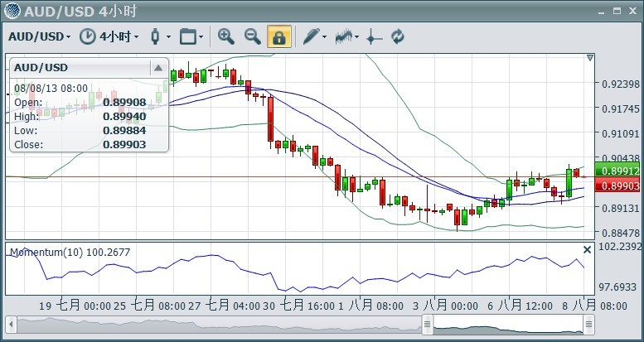The image size is (644, 342).
Task: Open the indicators icon
Action: (344, 36)
